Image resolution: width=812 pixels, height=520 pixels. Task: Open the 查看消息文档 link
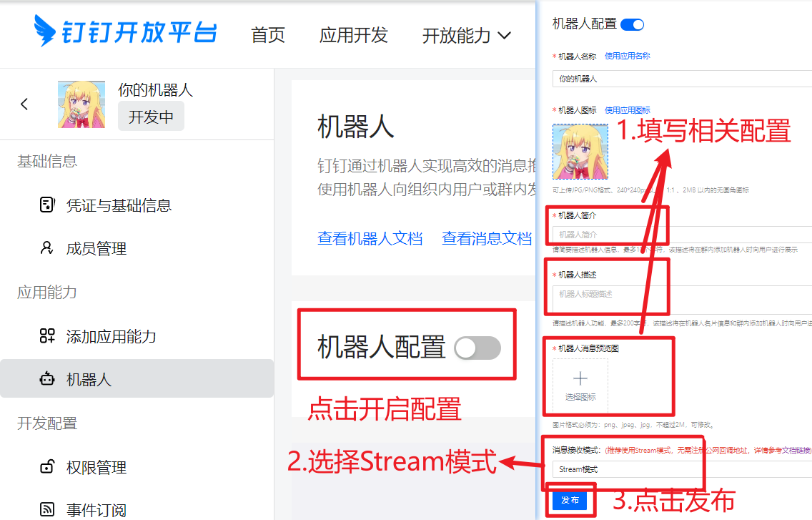click(x=487, y=238)
